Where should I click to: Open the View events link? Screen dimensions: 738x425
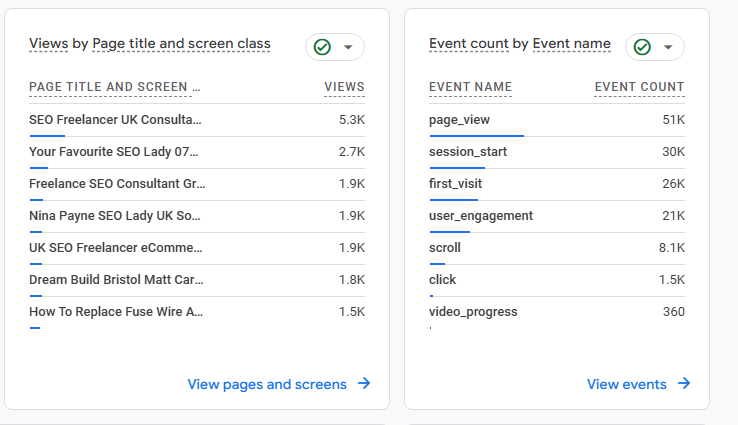pos(626,384)
